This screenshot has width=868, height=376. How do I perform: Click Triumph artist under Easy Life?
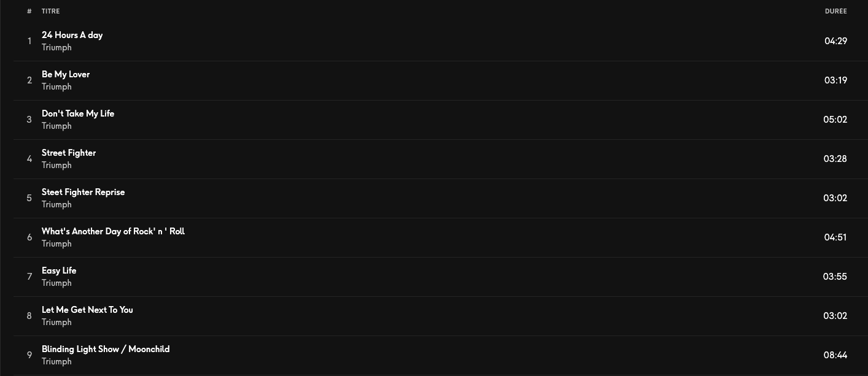click(x=56, y=283)
